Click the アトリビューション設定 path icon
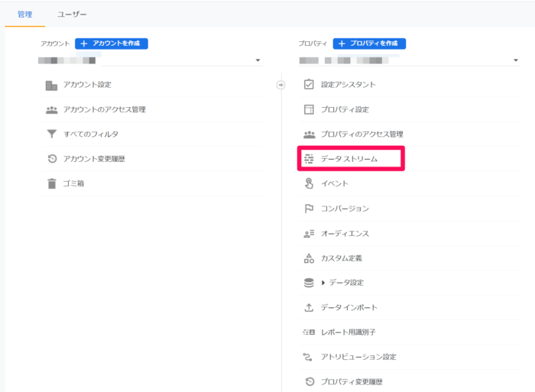This screenshot has height=392, width=535. click(308, 357)
